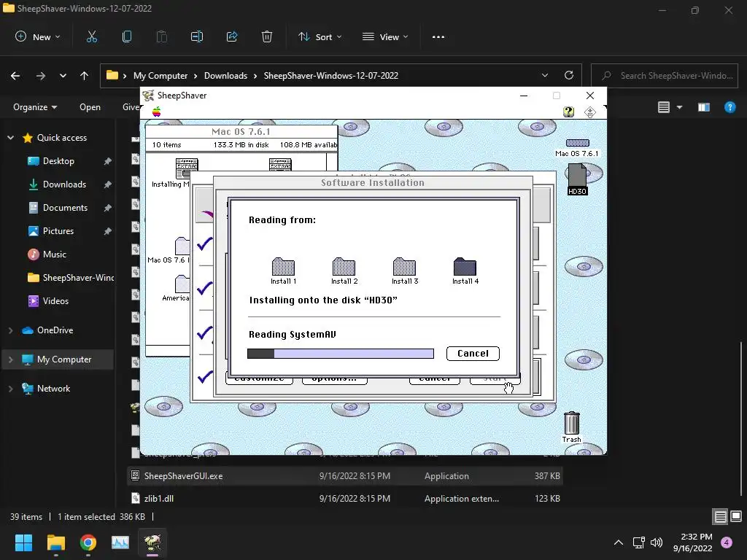The width and height of the screenshot is (747, 560).
Task: Click the Search SheepShaver-Windows field
Action: point(665,75)
